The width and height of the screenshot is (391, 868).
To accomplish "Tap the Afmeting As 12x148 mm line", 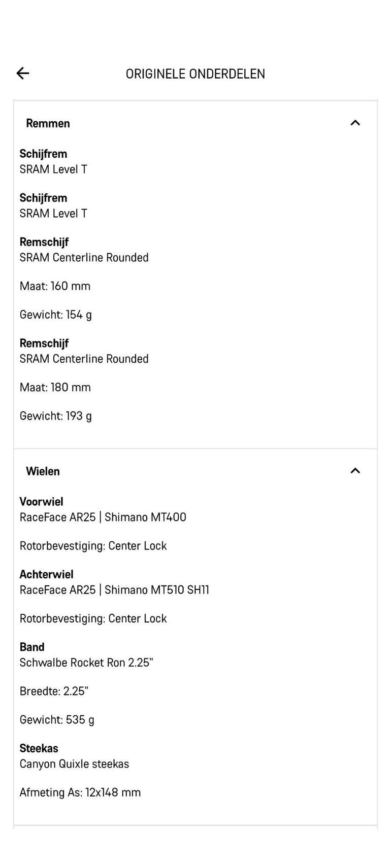I will (80, 792).
